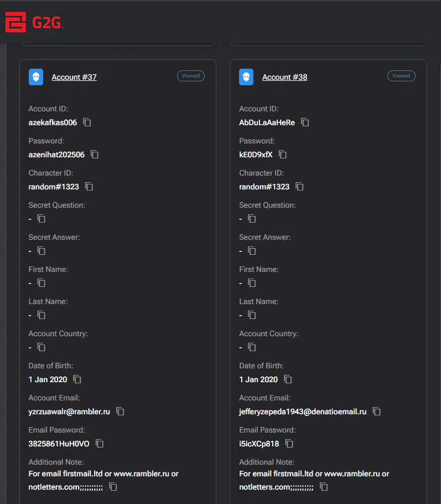Copy jefferyzepeda1943@denatioemail.ru email address
The height and width of the screenshot is (504, 441).
(377, 412)
